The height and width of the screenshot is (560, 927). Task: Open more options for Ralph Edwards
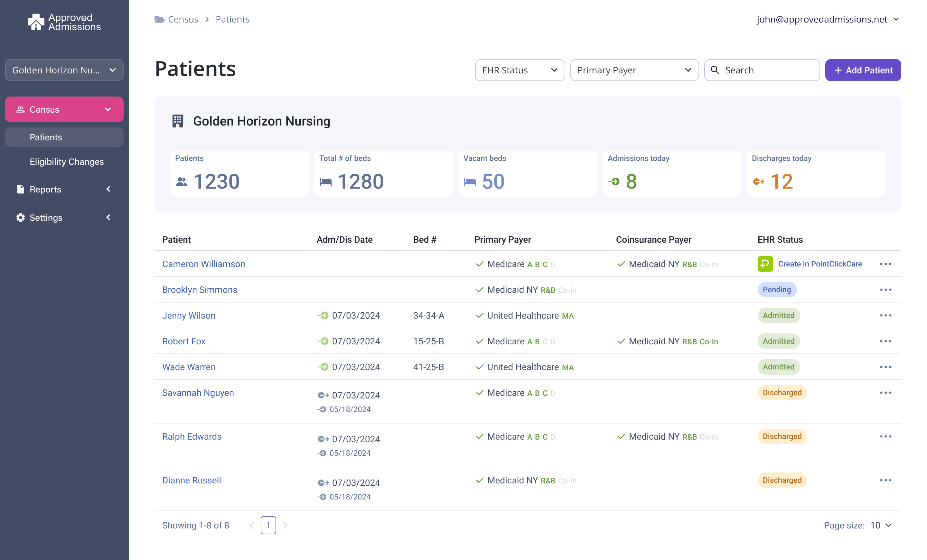pyautogui.click(x=885, y=436)
